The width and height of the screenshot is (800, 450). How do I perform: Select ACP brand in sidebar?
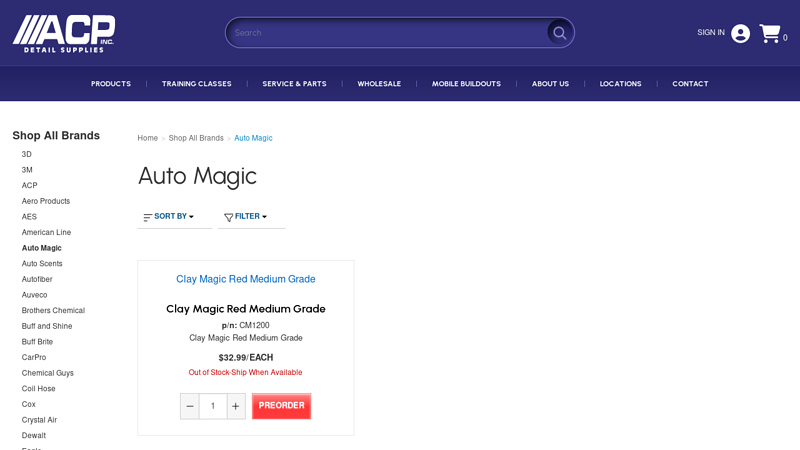[30, 186]
